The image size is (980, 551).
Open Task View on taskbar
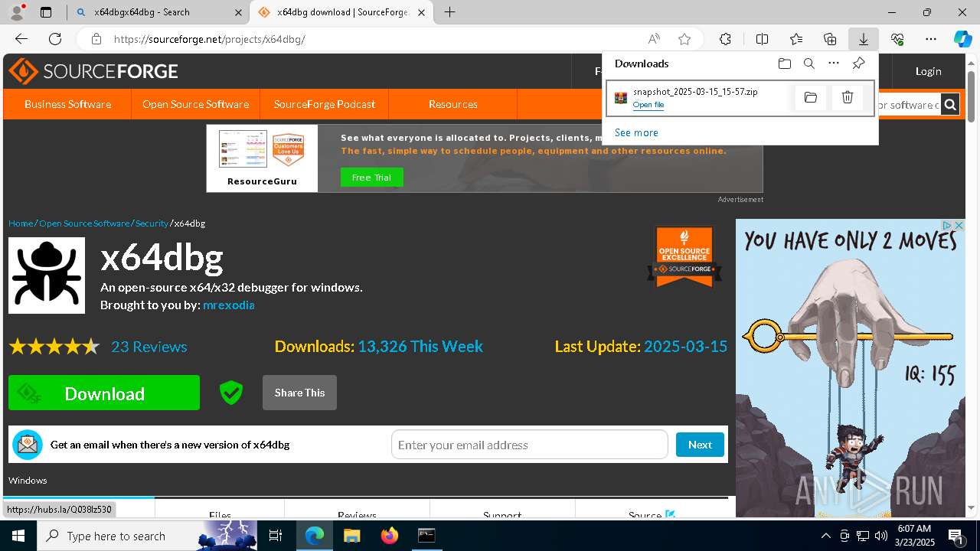(x=276, y=536)
